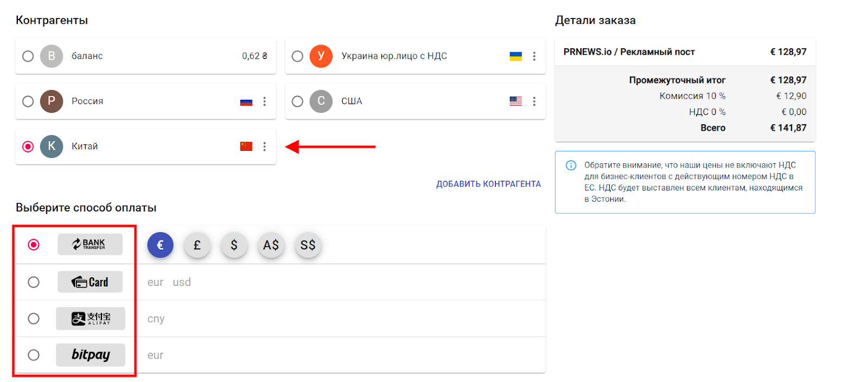
Task: Click the orange У avatar of Украина
Action: [321, 56]
